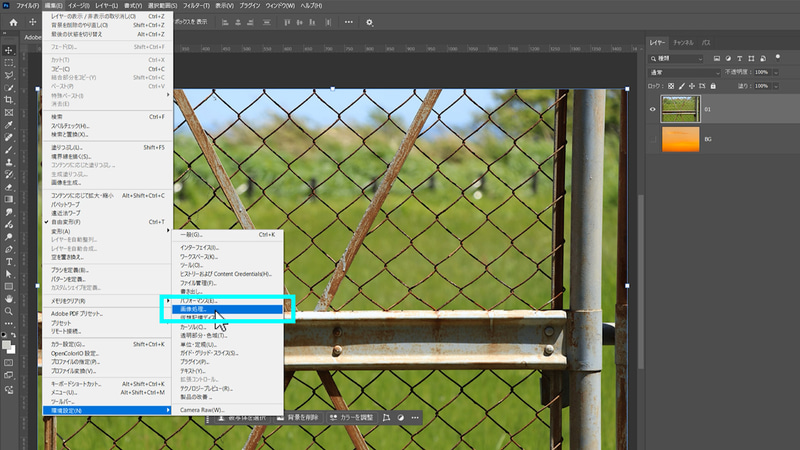Select the Path Selection tool
The width and height of the screenshot is (800, 450).
point(9,274)
